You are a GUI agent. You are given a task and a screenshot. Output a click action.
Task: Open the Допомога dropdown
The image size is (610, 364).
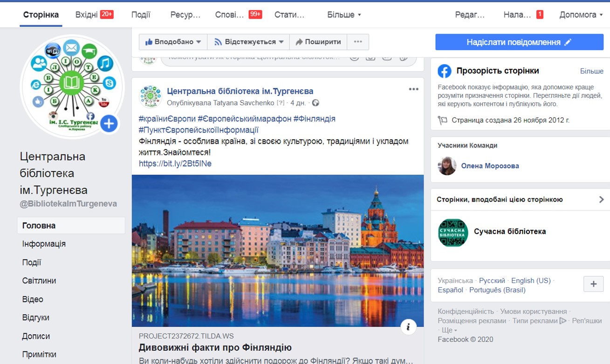click(578, 15)
